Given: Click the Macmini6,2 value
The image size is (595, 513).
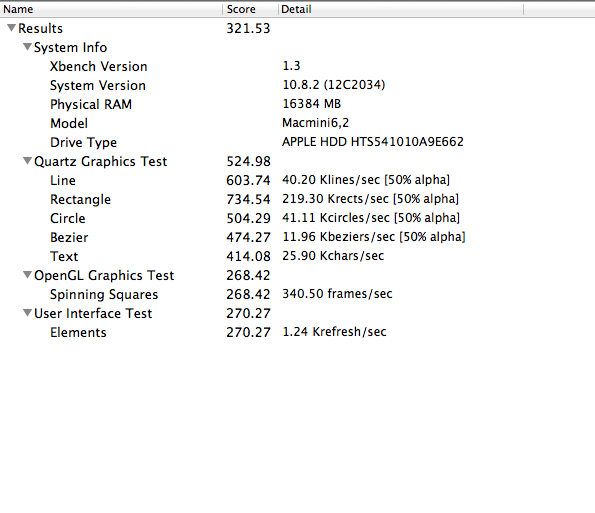Looking at the screenshot, I should point(315,123).
